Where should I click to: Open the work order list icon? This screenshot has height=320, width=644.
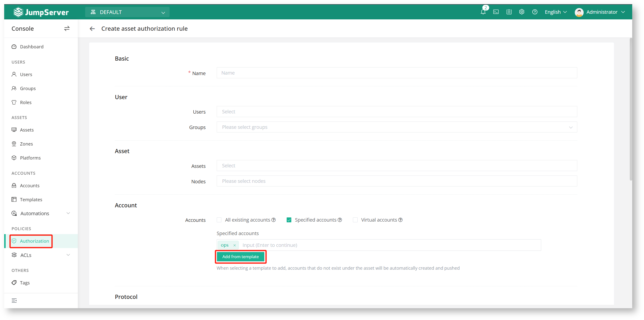pos(509,12)
